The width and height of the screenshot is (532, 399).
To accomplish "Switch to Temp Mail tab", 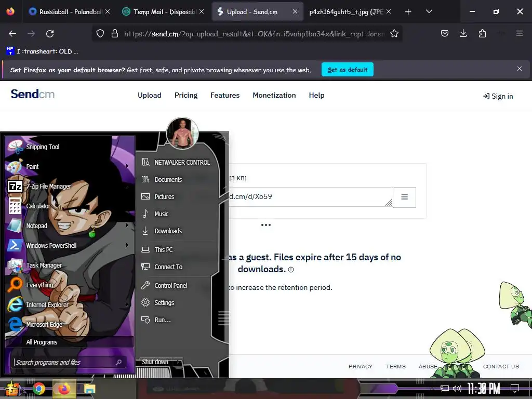I will 163,11.
